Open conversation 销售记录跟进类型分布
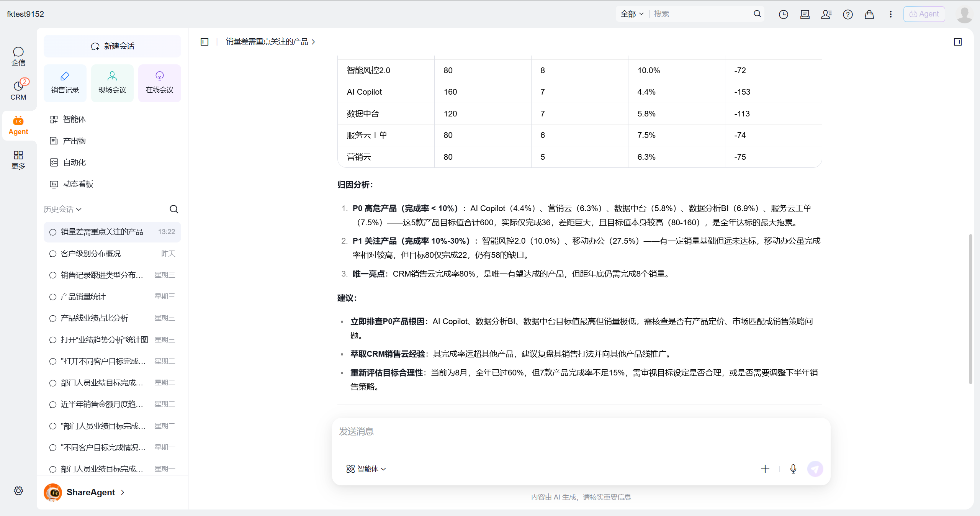The image size is (980, 516). [112, 275]
